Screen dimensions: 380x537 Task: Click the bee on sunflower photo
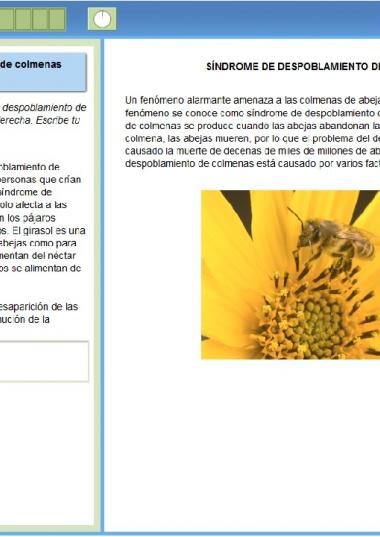pos(290,275)
